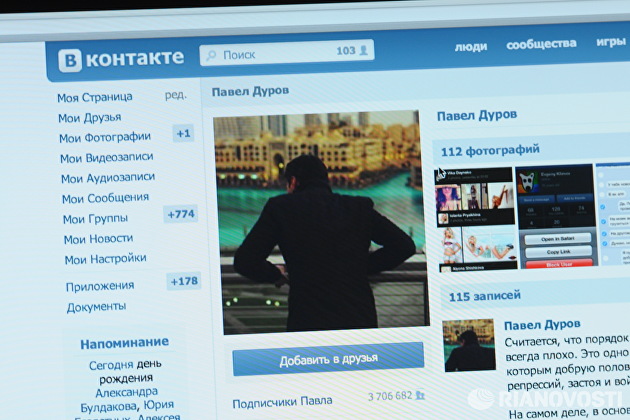Open Мои Сообщения
Screen dimensions: 630x420
pos(105,198)
